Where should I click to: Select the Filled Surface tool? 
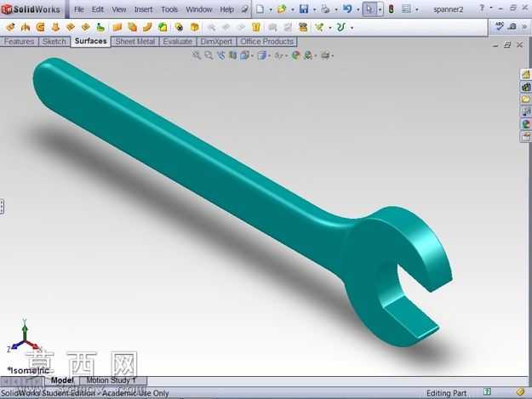pos(85,26)
